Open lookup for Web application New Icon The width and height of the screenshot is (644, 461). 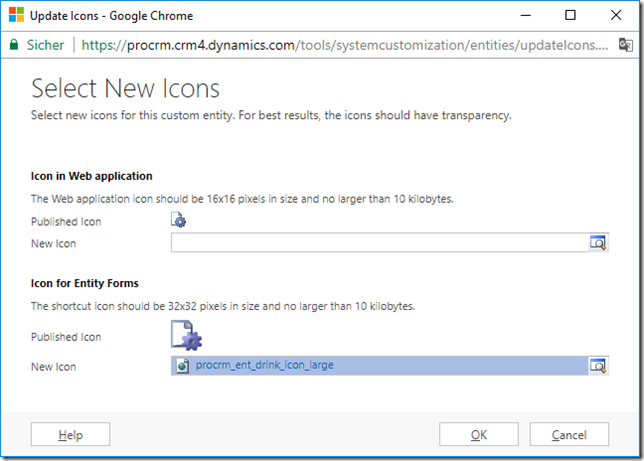coord(598,243)
